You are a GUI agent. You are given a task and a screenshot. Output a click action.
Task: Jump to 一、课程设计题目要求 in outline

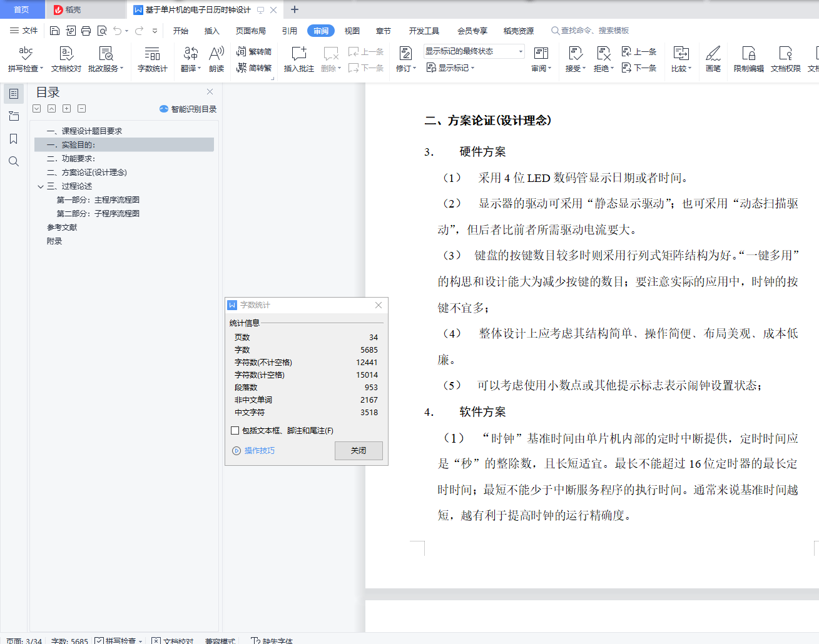click(84, 131)
